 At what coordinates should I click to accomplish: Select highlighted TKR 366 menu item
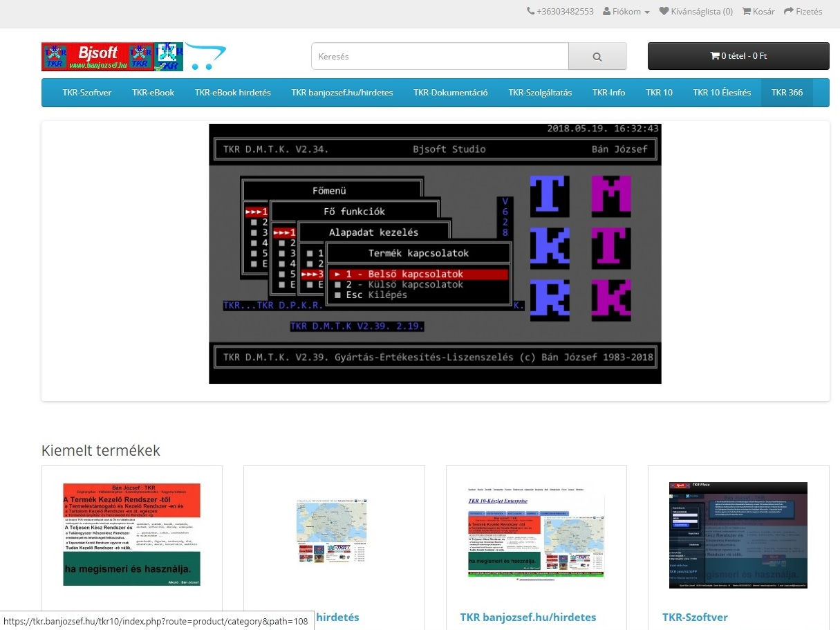(787, 93)
